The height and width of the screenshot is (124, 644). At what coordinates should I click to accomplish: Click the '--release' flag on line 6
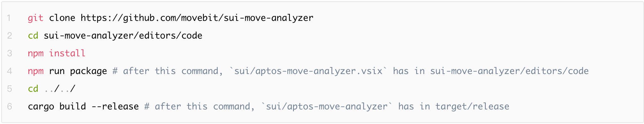point(115,107)
